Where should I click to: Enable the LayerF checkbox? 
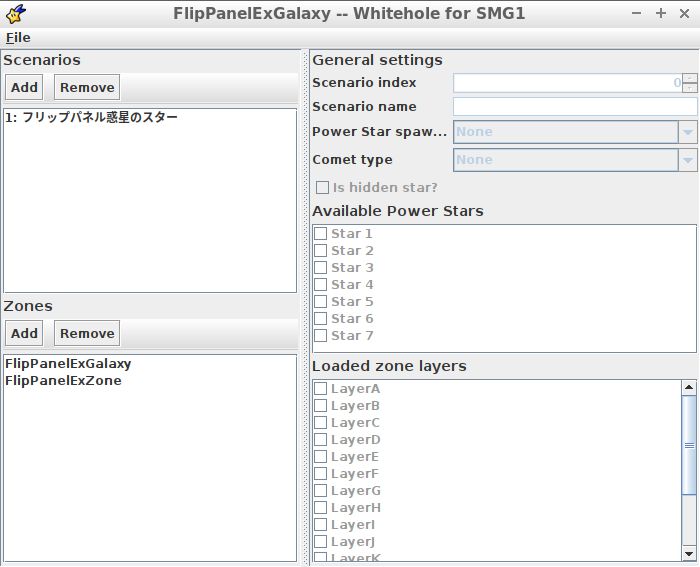(x=321, y=473)
